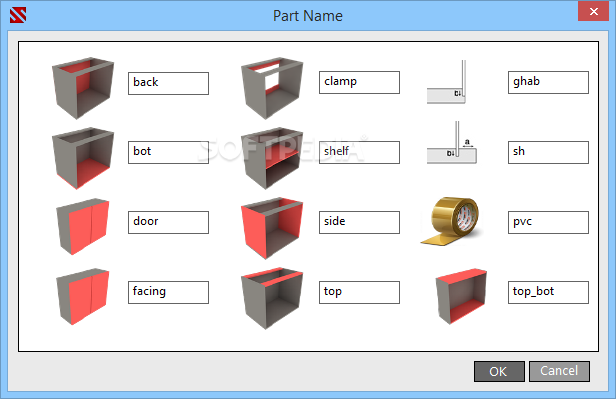Edit the 'top' part name field
616x399 pixels.
(x=359, y=292)
